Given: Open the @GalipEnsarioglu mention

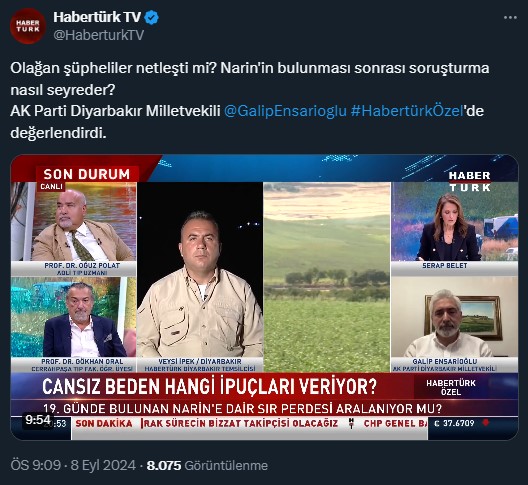Looking at the screenshot, I should tap(285, 111).
